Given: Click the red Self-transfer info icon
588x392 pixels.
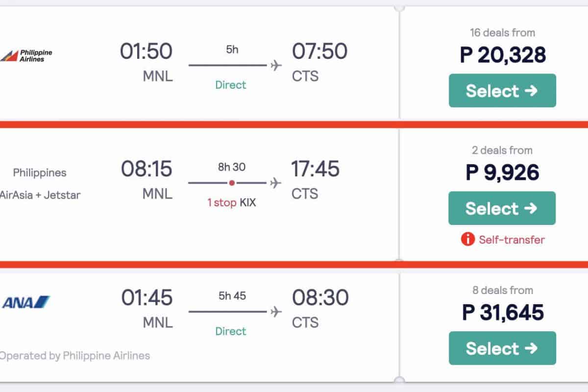Looking at the screenshot, I should tap(468, 239).
